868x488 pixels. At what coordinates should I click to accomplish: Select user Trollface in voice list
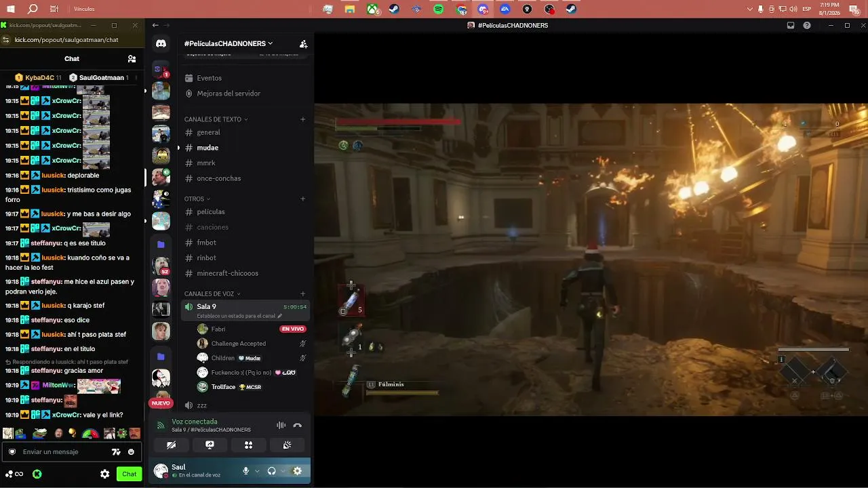point(223,387)
